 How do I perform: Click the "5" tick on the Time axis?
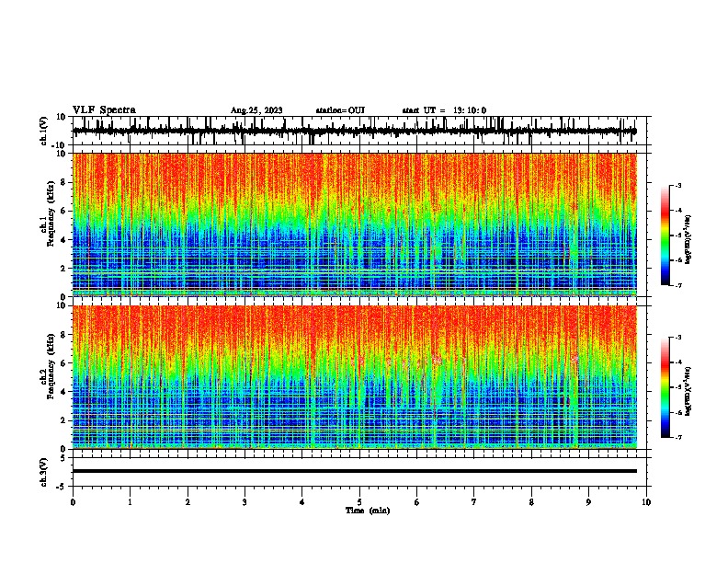359,502
